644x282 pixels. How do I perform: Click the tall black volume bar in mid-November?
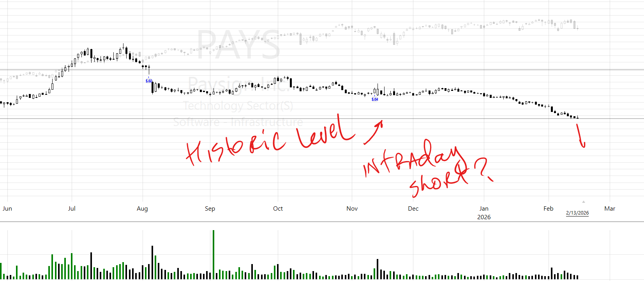click(377, 268)
